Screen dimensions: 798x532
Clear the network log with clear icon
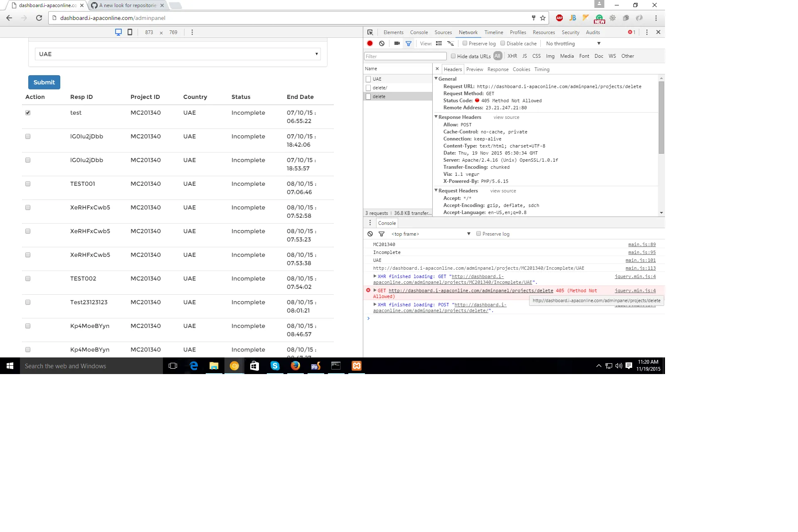tap(382, 43)
